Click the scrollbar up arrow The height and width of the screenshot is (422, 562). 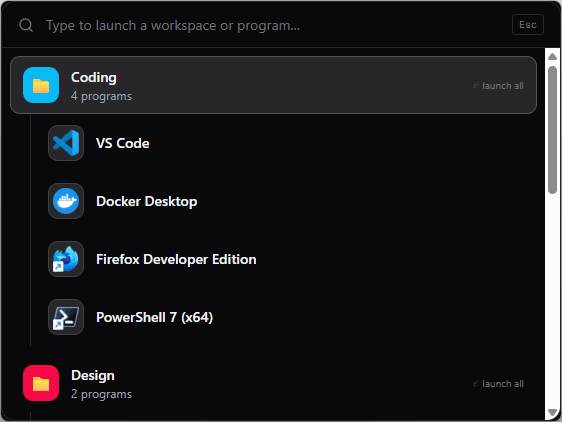tap(552, 56)
